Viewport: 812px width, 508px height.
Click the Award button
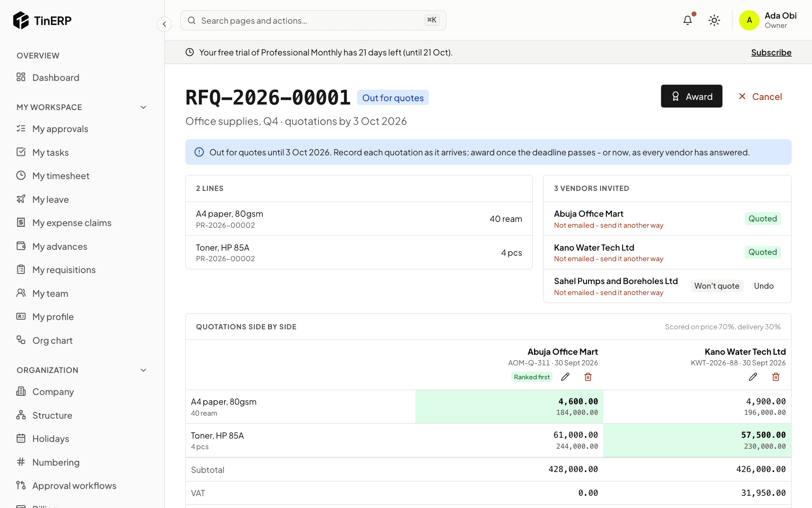point(691,96)
